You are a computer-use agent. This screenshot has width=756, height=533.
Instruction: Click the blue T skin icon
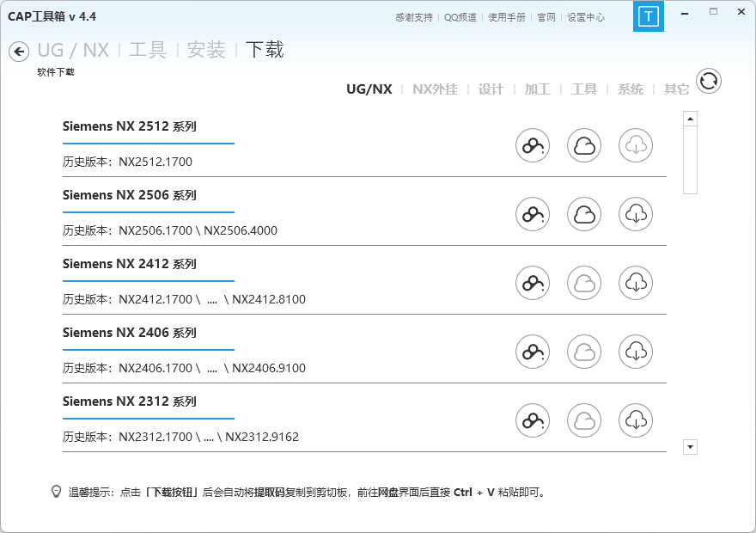(648, 16)
